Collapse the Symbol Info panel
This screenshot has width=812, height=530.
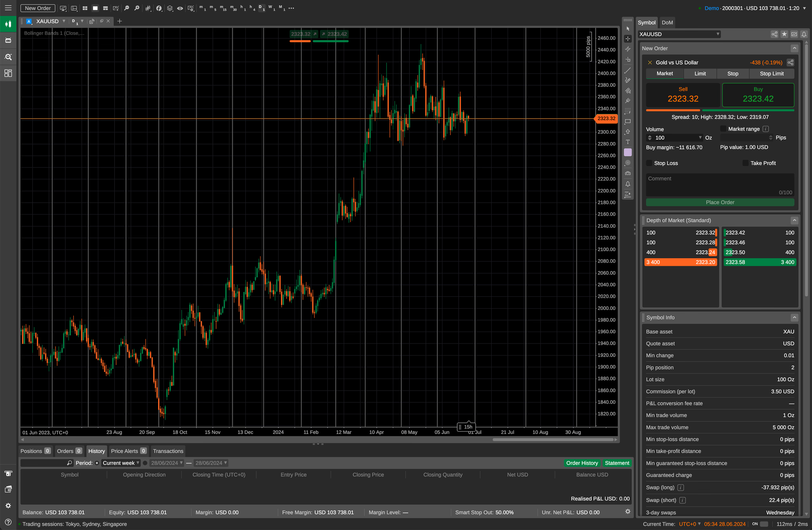[x=794, y=317]
